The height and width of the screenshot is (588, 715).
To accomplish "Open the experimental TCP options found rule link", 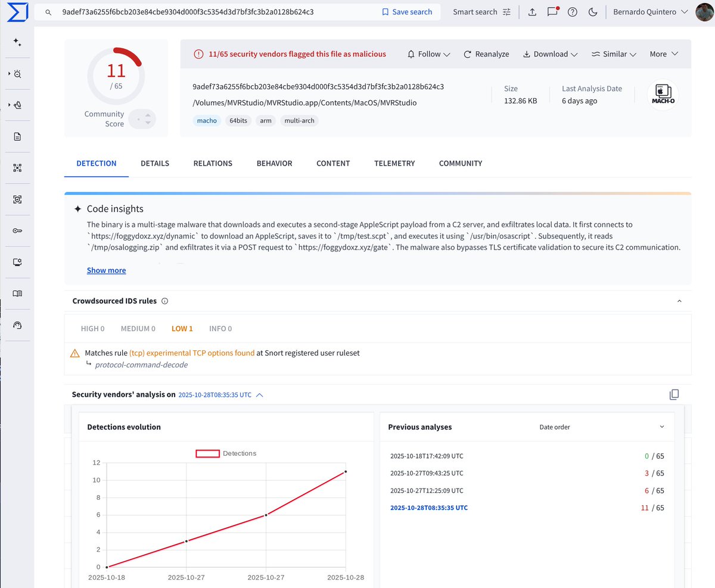I will click(x=192, y=353).
